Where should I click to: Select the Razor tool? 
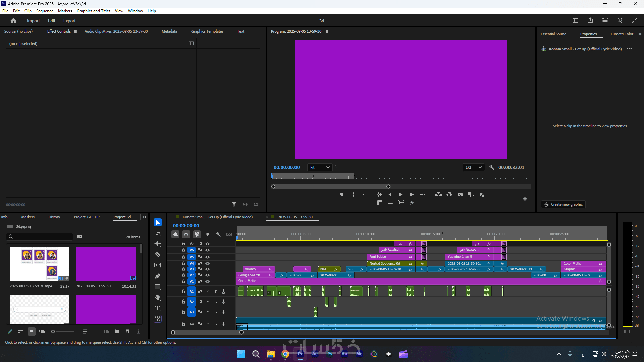point(158,255)
